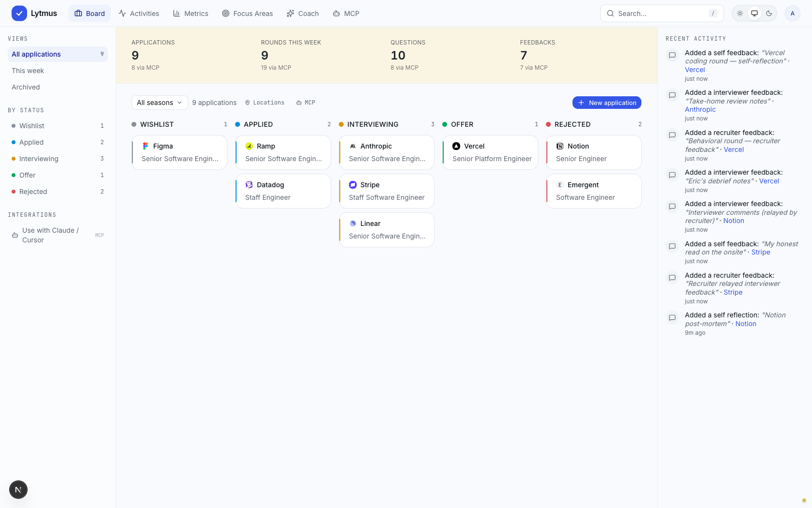812x508 pixels.
Task: Open the Coach tab
Action: click(x=303, y=14)
